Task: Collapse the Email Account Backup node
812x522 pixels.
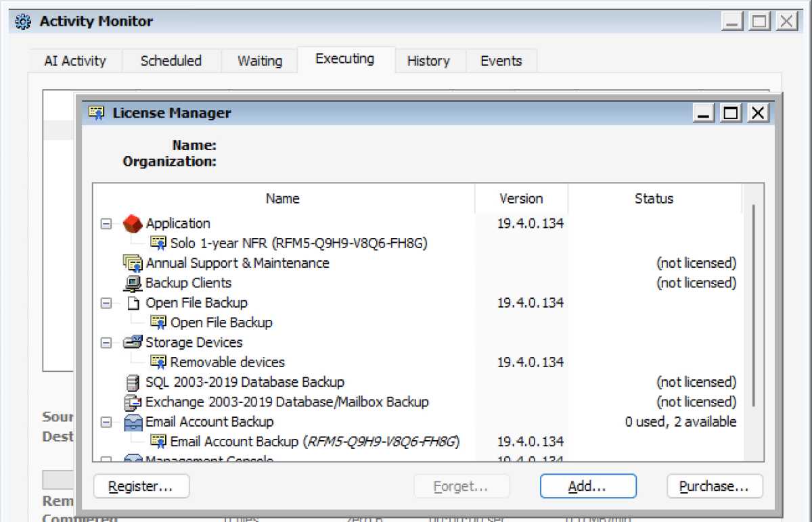Action: 106,422
